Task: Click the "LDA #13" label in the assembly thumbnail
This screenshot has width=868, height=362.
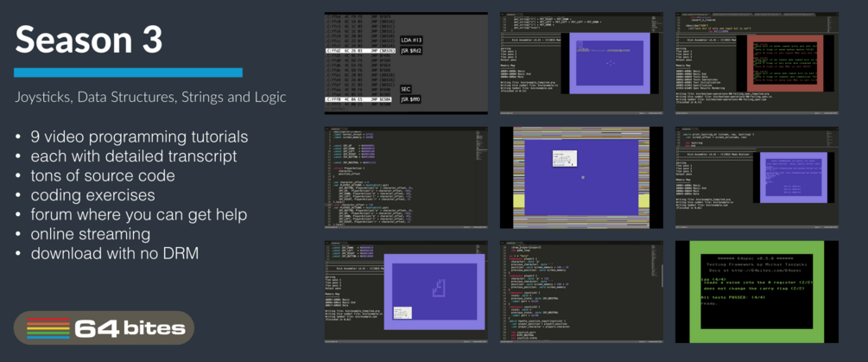Action: coord(411,40)
